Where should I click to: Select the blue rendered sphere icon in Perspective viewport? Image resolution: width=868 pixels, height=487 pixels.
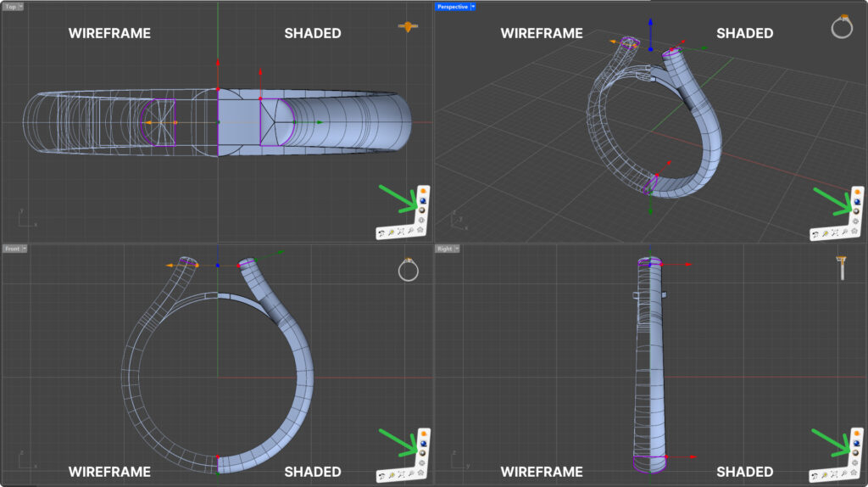[857, 201]
